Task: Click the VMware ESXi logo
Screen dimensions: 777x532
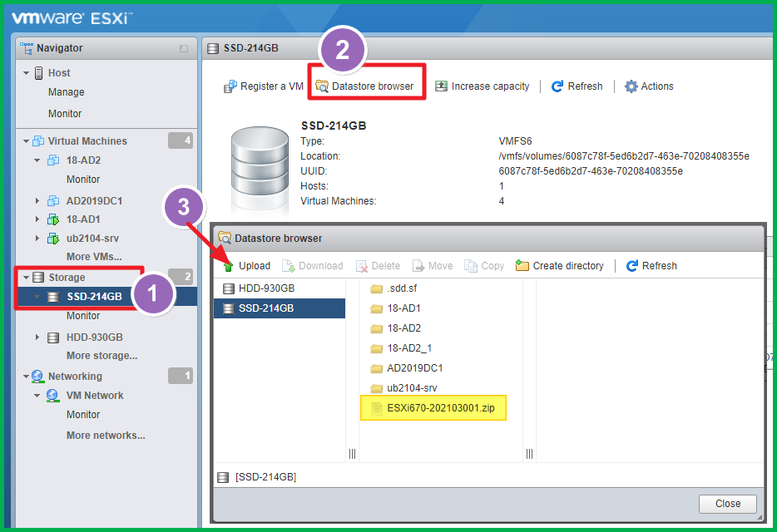Action: pyautogui.click(x=72, y=18)
